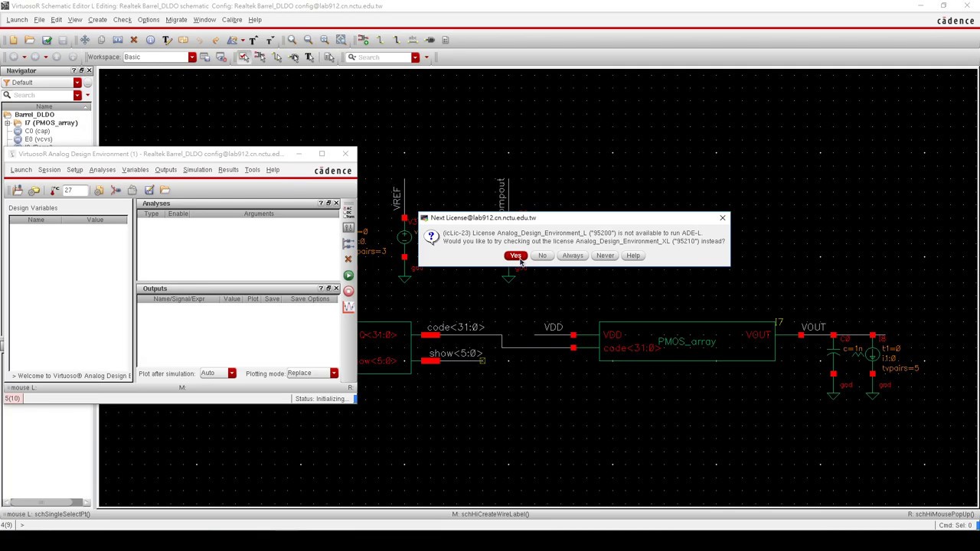Image resolution: width=980 pixels, height=551 pixels.
Task: Close the Analyses panel in ADE
Action: (335, 204)
